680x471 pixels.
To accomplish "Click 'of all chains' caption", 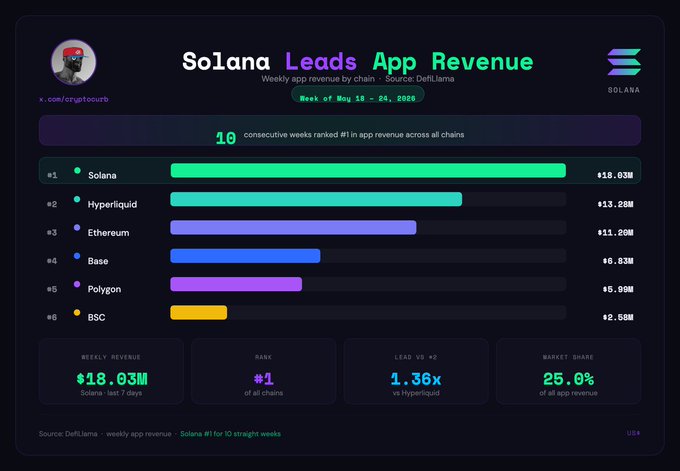I will click(264, 393).
